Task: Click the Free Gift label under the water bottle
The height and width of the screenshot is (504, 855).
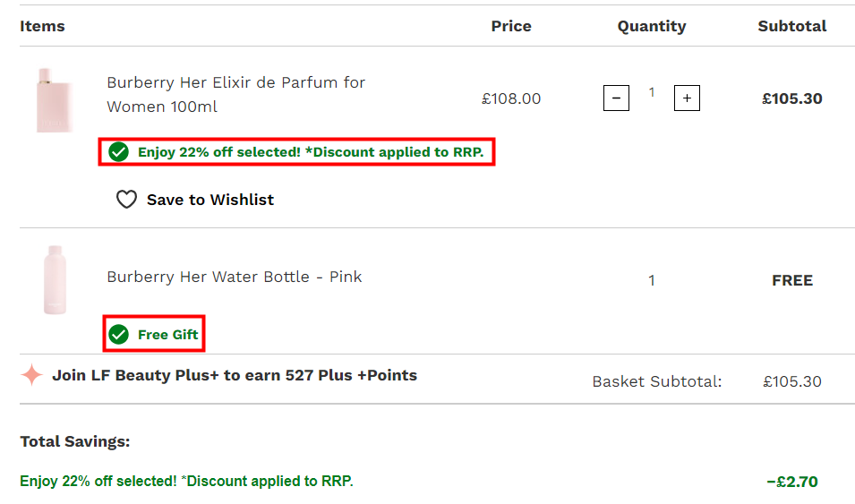Action: tap(168, 335)
